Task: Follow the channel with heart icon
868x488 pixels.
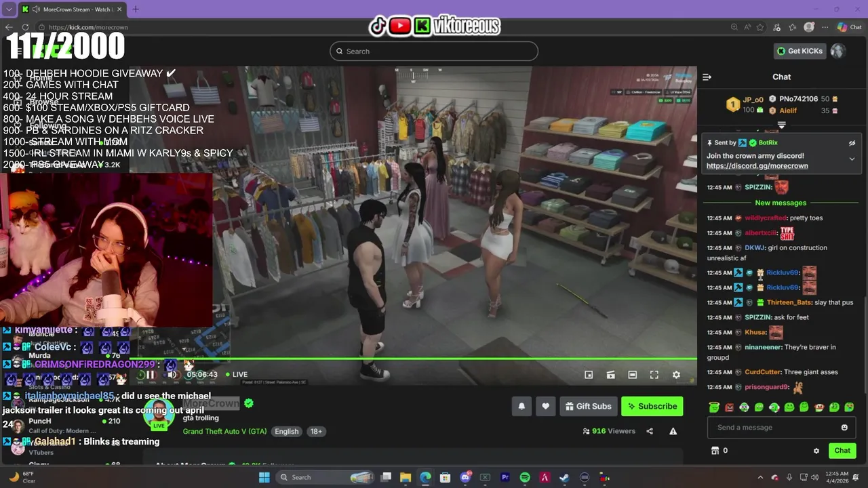Action: (545, 406)
